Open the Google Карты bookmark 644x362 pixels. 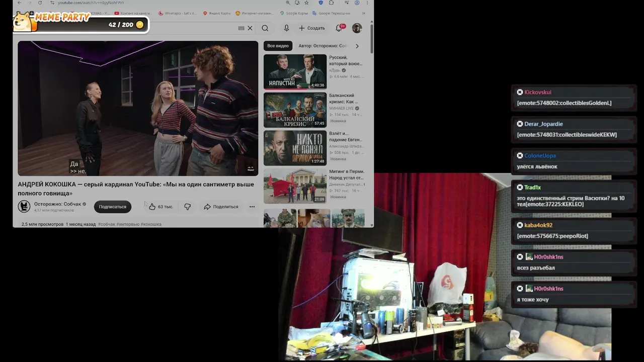pyautogui.click(x=293, y=13)
